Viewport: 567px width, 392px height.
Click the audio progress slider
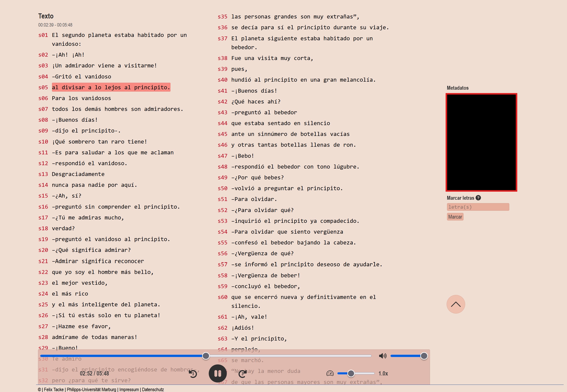206,356
